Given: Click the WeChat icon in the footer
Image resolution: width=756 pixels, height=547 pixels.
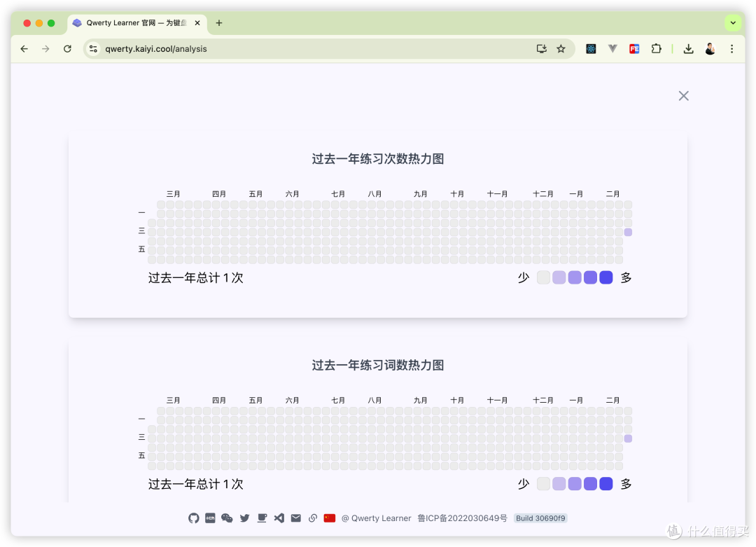Looking at the screenshot, I should pyautogui.click(x=227, y=518).
